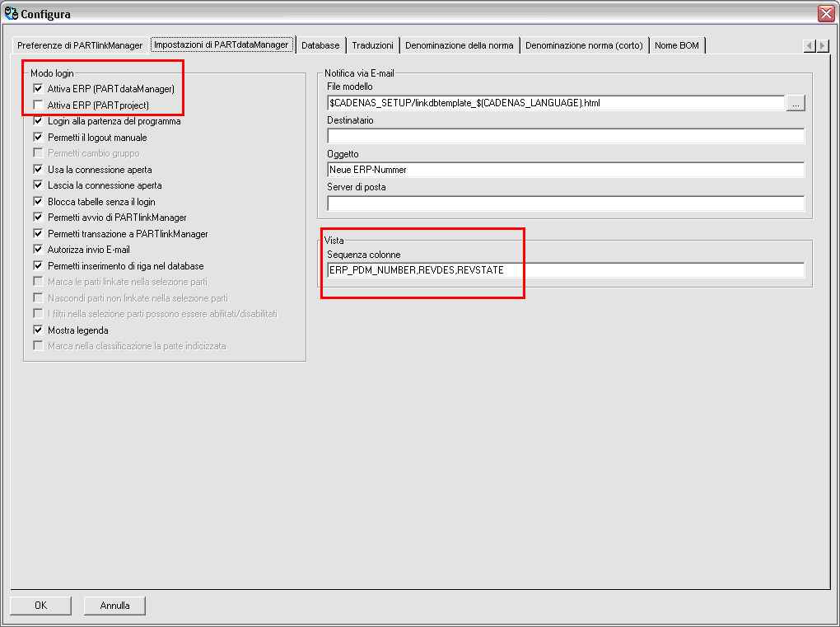The height and width of the screenshot is (627, 840).
Task: Uncheck Attiva ERP (PARTdataManager)
Action: coord(38,88)
